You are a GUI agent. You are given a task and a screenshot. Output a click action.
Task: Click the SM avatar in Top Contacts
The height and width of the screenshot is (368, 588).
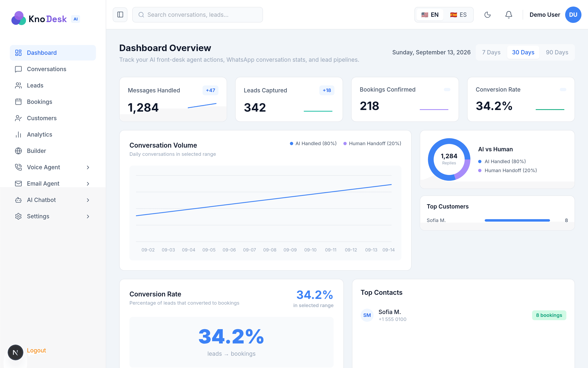(x=367, y=315)
